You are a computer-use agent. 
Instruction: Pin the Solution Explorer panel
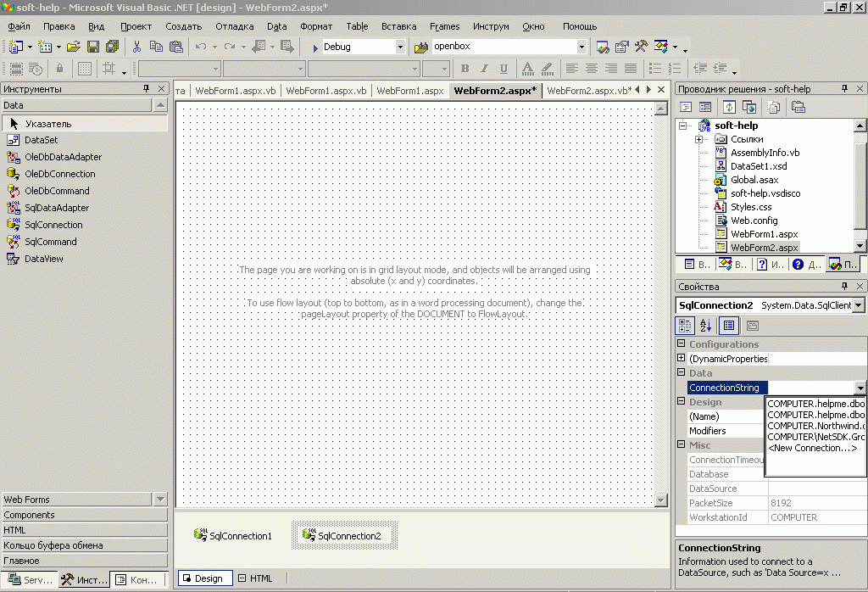(x=845, y=88)
